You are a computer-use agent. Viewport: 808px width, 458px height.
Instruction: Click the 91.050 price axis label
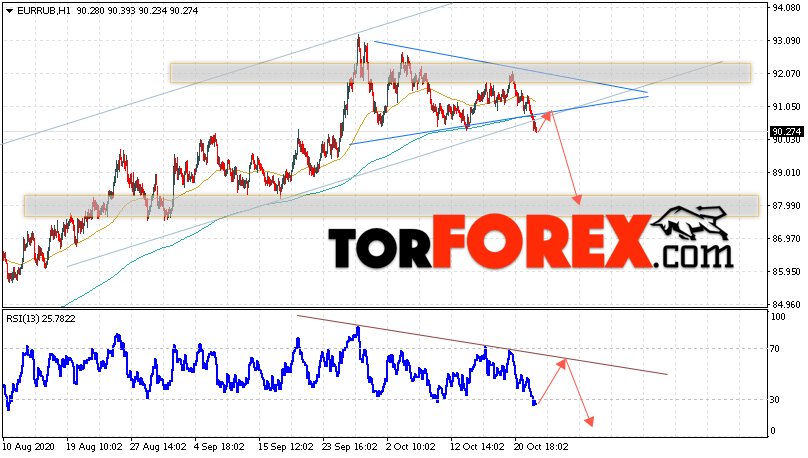tap(786, 107)
